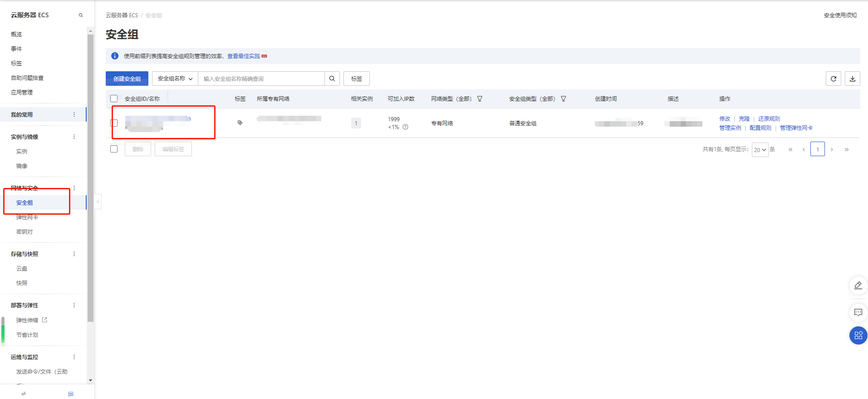Open 实例 in the sidebar menu
Viewport: 868px width, 399px height.
(22, 152)
